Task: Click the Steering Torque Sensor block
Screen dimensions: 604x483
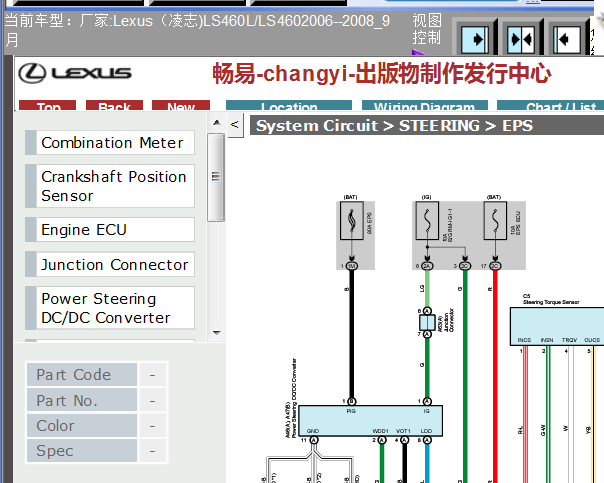Action: [x=557, y=326]
